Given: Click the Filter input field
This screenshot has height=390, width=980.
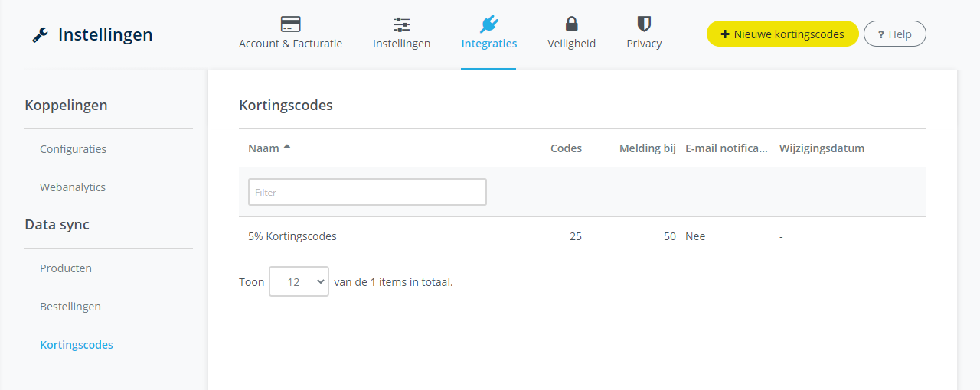Looking at the screenshot, I should (x=367, y=192).
